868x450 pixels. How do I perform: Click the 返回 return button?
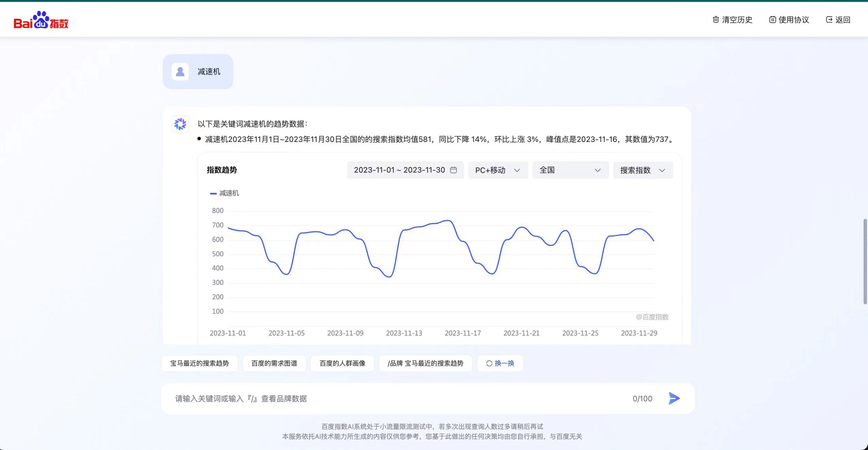[x=838, y=20]
